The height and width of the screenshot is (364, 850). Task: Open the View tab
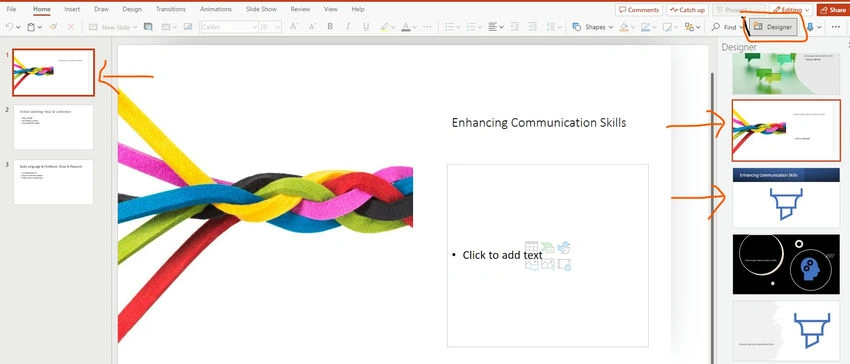331,9
